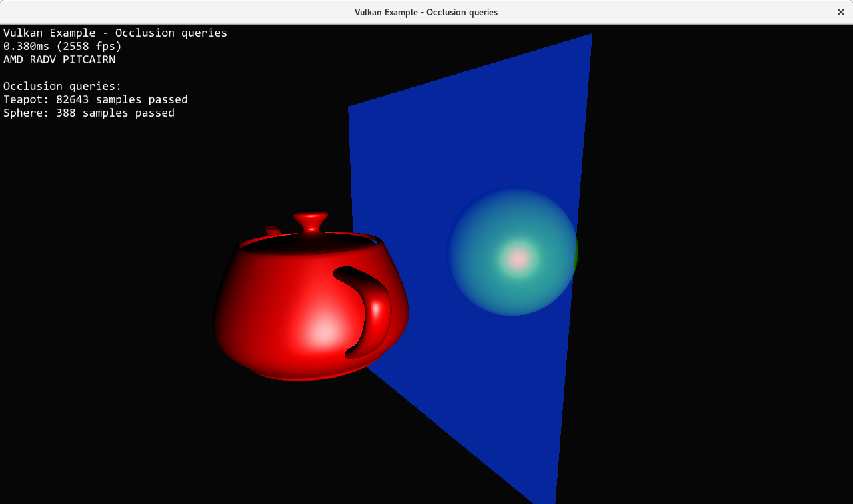Click the teal sphere behind the plane
853x504 pixels.
(512, 252)
